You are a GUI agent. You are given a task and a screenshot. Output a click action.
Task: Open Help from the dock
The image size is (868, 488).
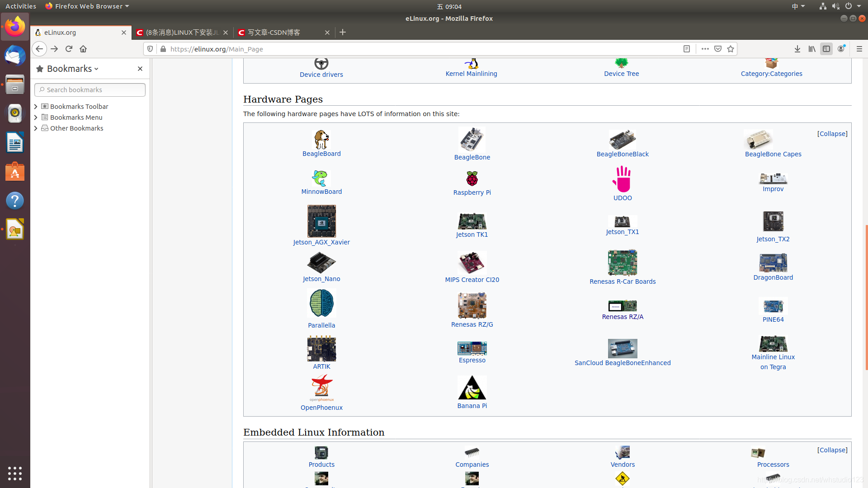[15, 201]
